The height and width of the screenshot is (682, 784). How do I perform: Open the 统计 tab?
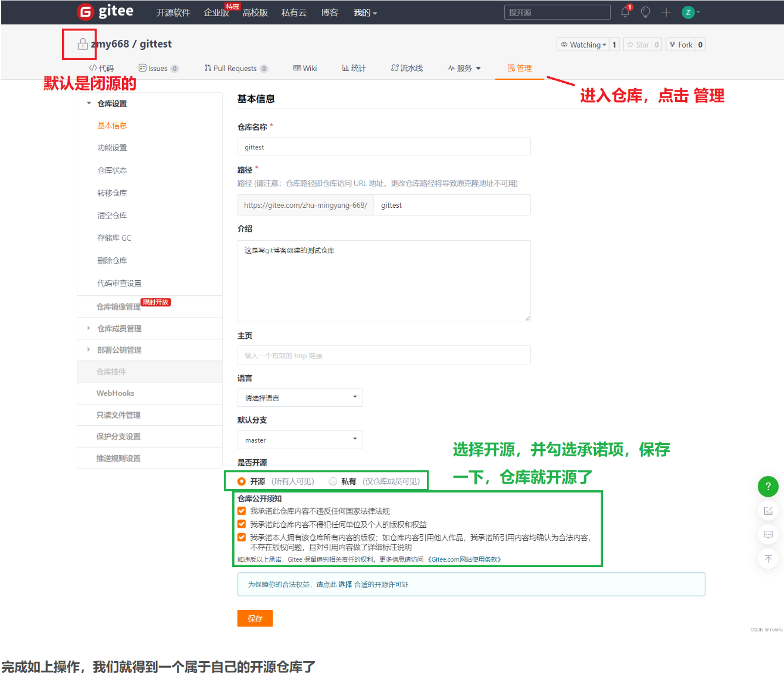coord(354,68)
